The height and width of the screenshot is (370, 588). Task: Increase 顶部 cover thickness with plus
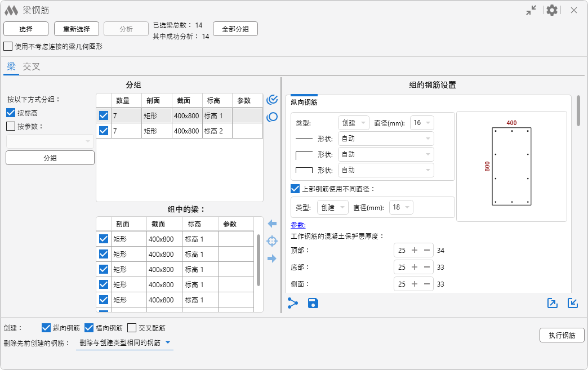[415, 250]
